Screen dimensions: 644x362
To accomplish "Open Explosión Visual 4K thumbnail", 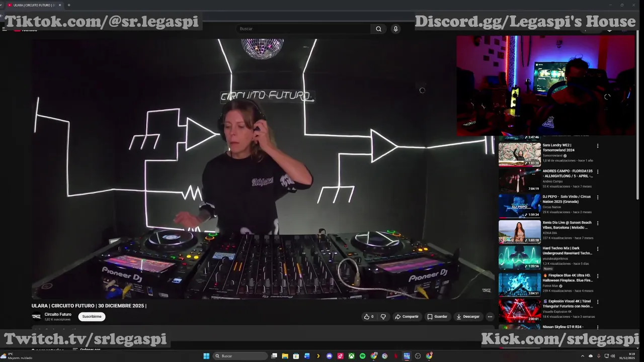I will coord(520,310).
